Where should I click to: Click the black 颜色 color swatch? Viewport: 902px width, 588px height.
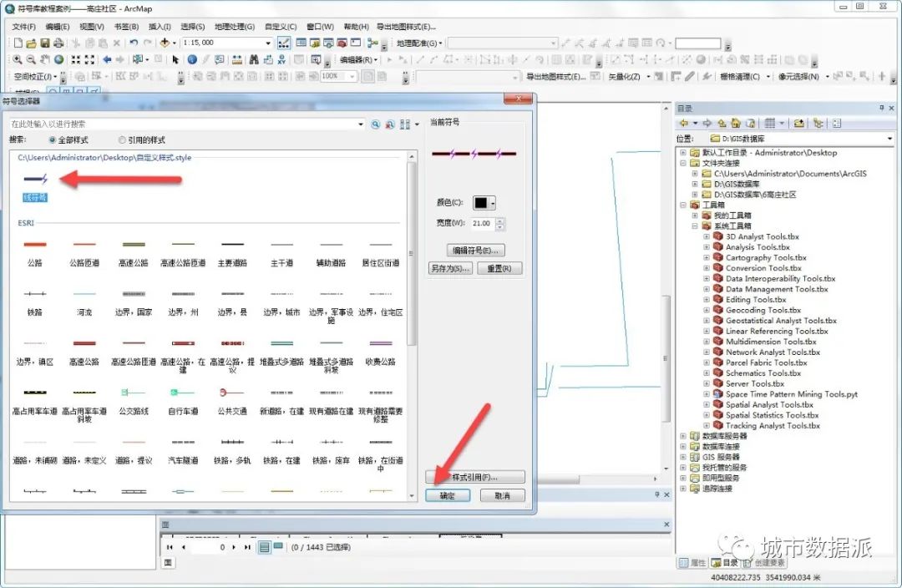point(481,202)
